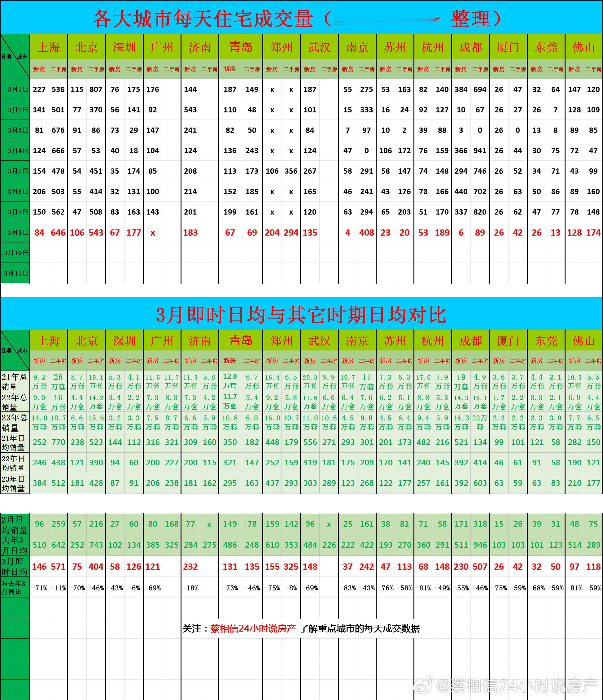
Task: Select the empty 3月10日 row label
Action: tap(15, 253)
